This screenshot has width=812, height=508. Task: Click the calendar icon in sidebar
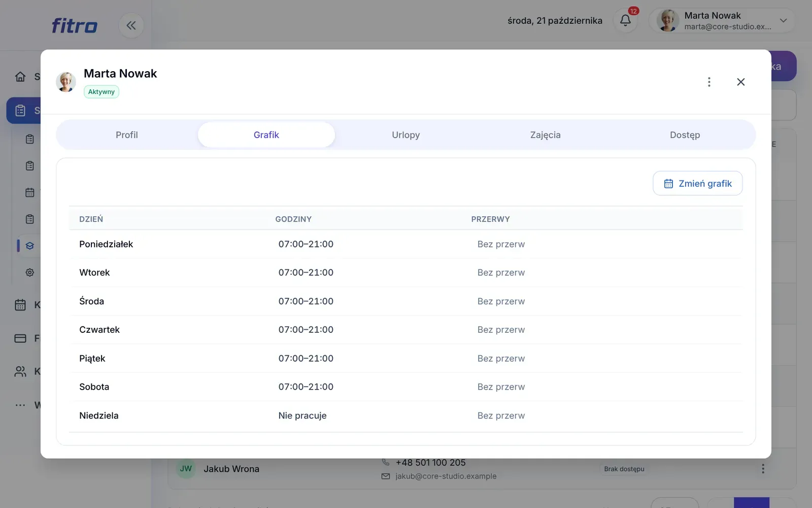(20, 305)
